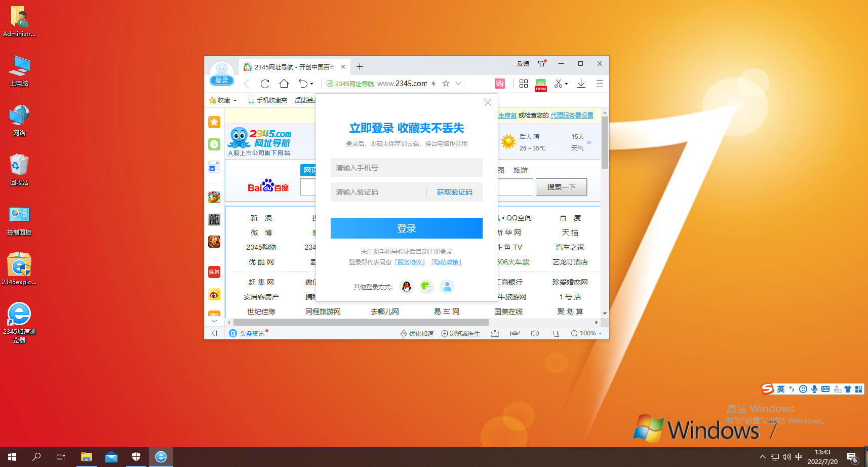Open the 服务协议 link
This screenshot has width=868, height=467.
pyautogui.click(x=410, y=262)
